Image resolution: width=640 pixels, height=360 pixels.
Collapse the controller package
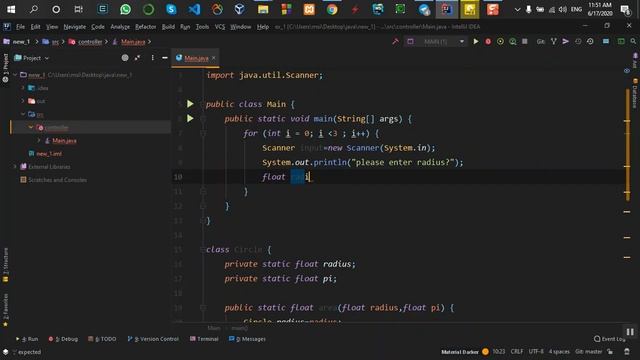click(x=31, y=127)
